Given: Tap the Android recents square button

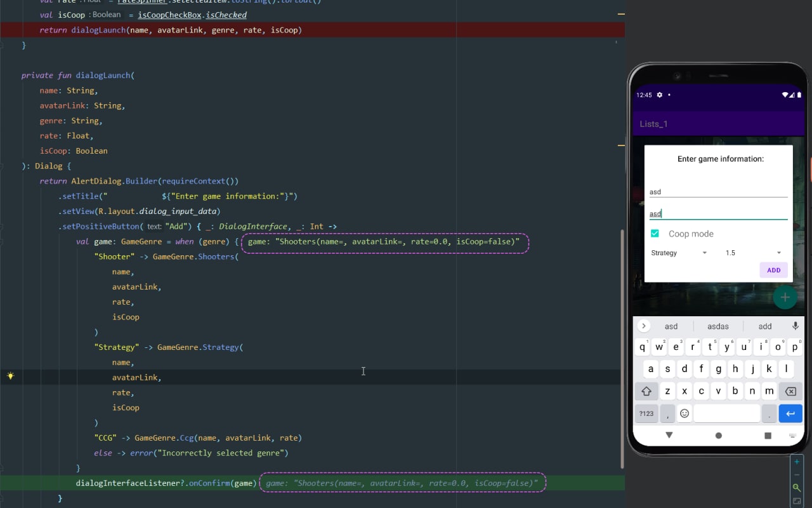Looking at the screenshot, I should coord(768,436).
